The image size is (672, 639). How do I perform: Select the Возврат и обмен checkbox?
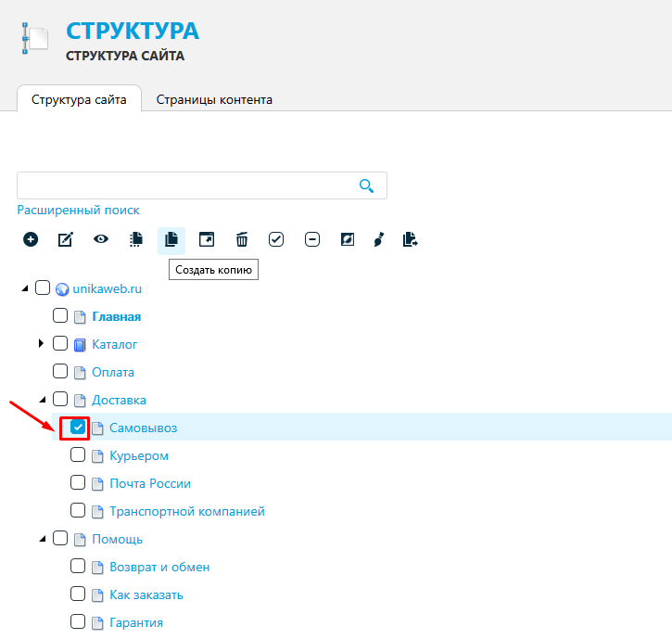[78, 566]
